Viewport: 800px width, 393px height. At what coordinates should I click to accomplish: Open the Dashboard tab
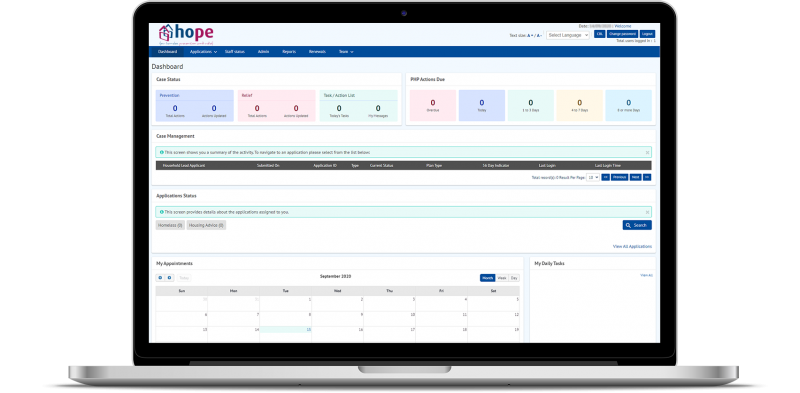[x=167, y=52]
